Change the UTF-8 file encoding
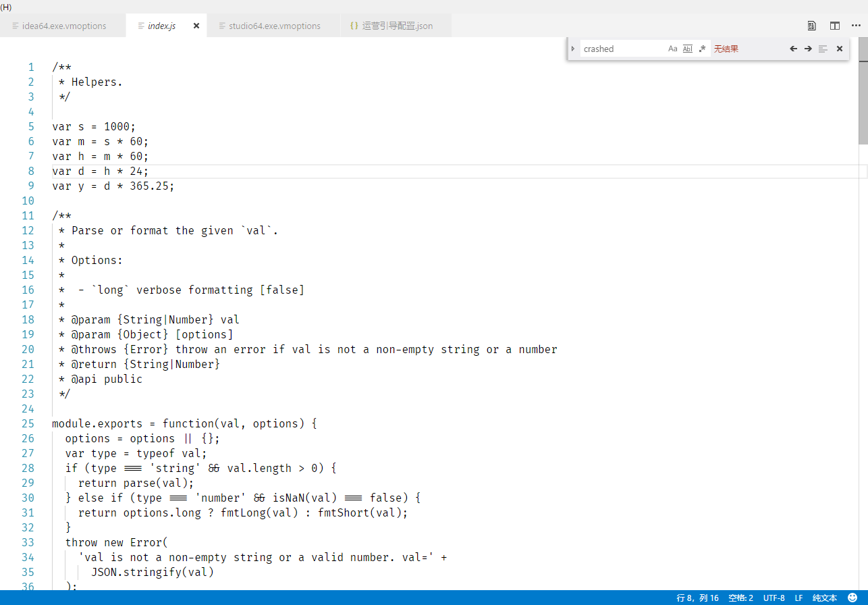This screenshot has height=605, width=868. pos(774,597)
